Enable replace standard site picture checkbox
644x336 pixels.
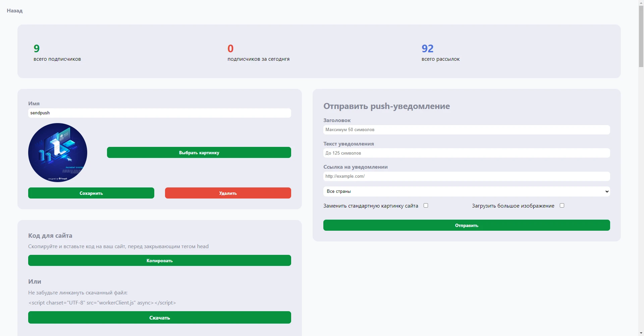pyautogui.click(x=426, y=206)
